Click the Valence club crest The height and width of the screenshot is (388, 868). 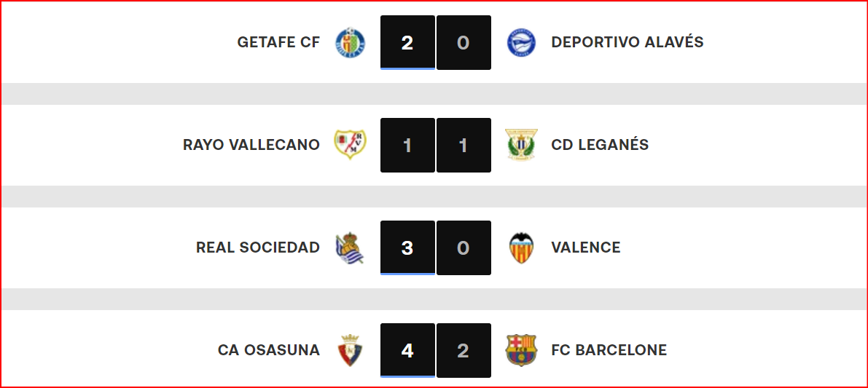(521, 248)
